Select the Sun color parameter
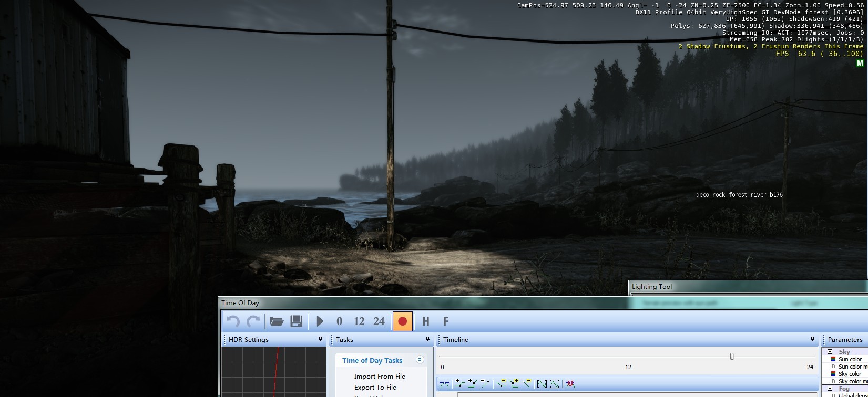 (x=850, y=359)
